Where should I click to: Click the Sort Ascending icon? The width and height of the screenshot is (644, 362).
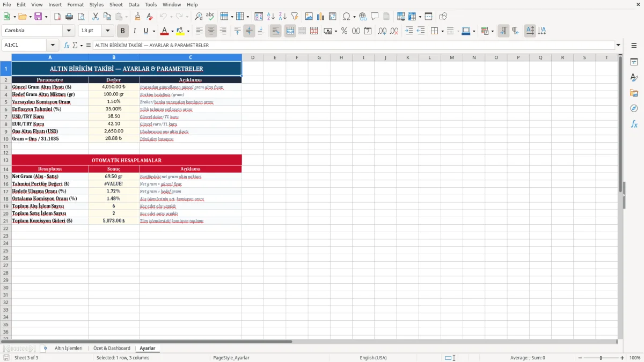[x=271, y=17]
